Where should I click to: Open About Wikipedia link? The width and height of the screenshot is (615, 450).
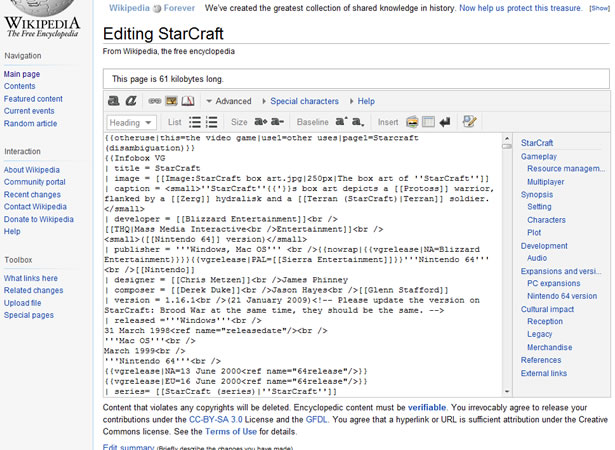pyautogui.click(x=32, y=170)
